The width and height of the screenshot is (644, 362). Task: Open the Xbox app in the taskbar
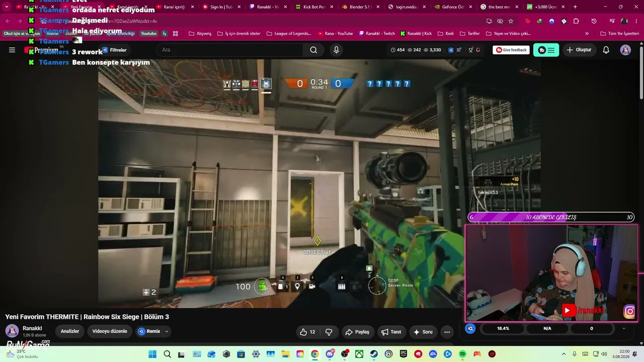[359, 354]
